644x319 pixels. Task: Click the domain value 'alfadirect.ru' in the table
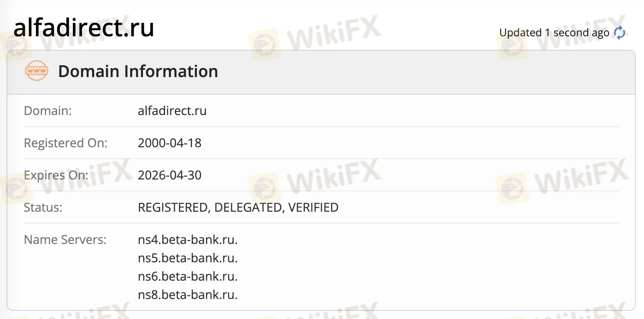172,111
